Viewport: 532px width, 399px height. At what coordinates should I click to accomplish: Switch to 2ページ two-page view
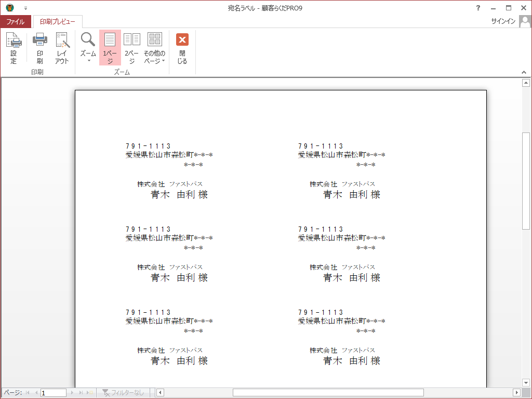tap(131, 48)
